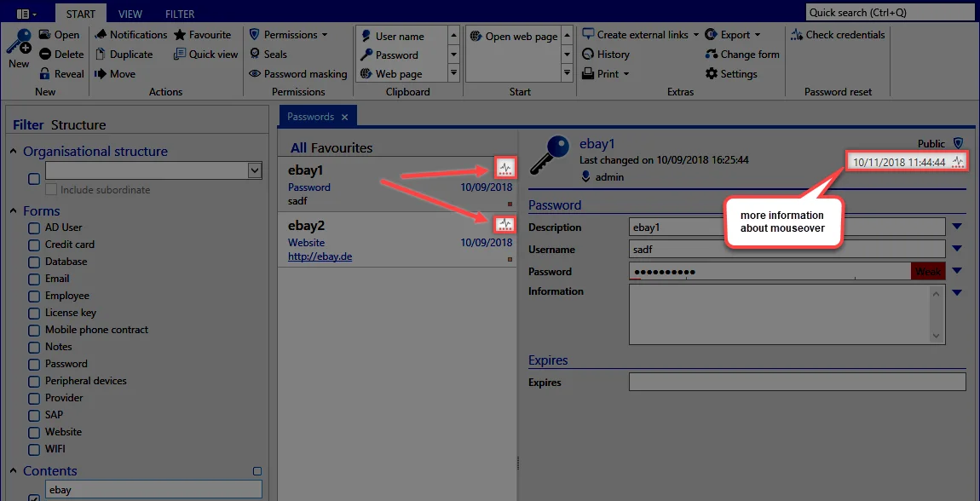Click the New password key icon

click(18, 42)
